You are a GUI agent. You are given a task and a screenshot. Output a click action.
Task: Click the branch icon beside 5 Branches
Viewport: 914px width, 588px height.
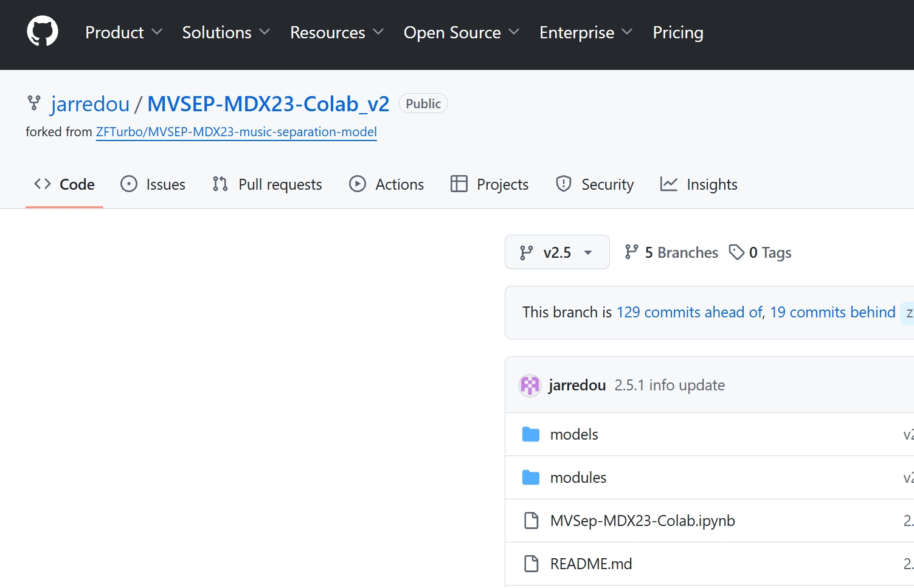click(631, 252)
